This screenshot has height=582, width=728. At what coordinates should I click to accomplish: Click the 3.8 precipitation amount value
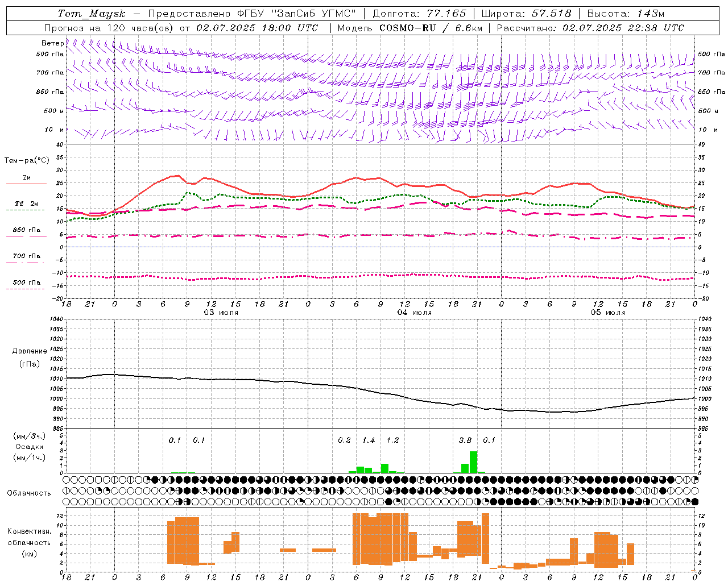[x=465, y=440]
